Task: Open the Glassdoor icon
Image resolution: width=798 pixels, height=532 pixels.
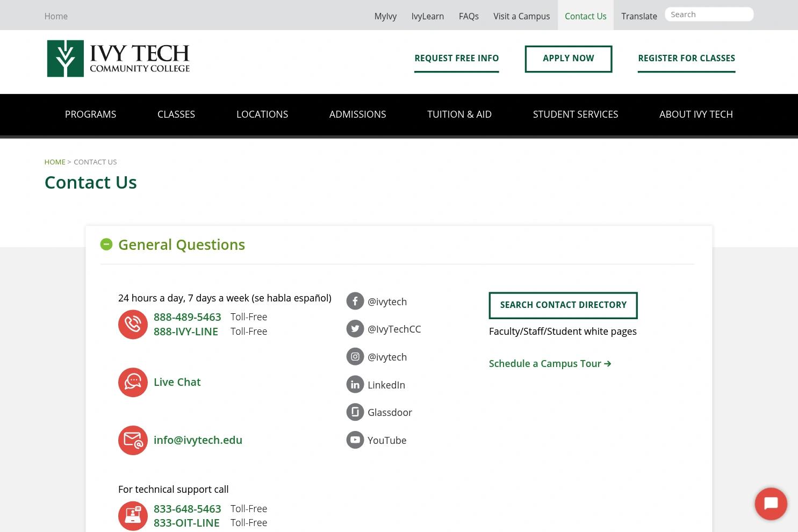Action: pos(355,412)
